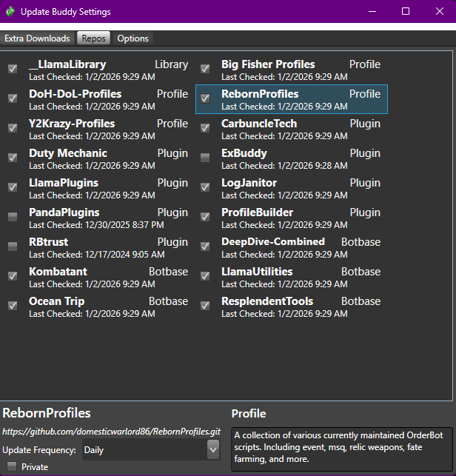Toggle the ResplendentTools checkbox
This screenshot has width=456, height=476.
[x=205, y=306]
